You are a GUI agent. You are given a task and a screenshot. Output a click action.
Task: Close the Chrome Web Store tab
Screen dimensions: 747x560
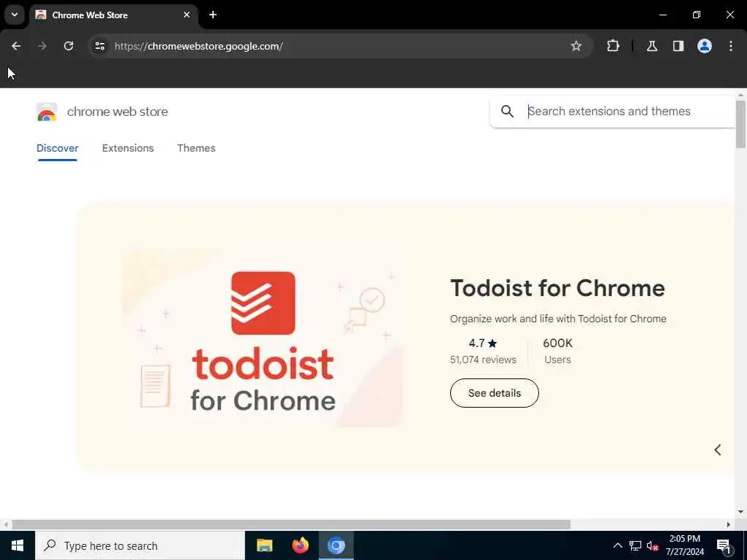pyautogui.click(x=187, y=15)
